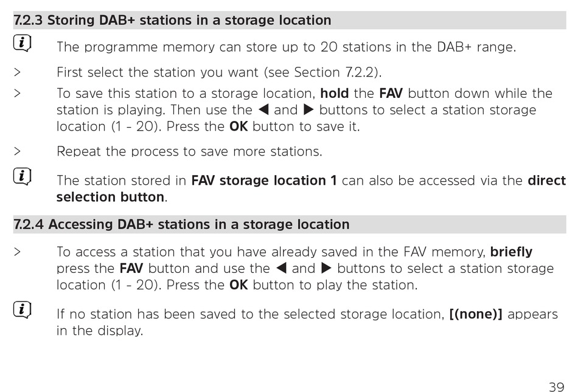Click the info icon beside FAV storage location 1 note
This screenshot has height=392, width=578.
pyautogui.click(x=22, y=176)
